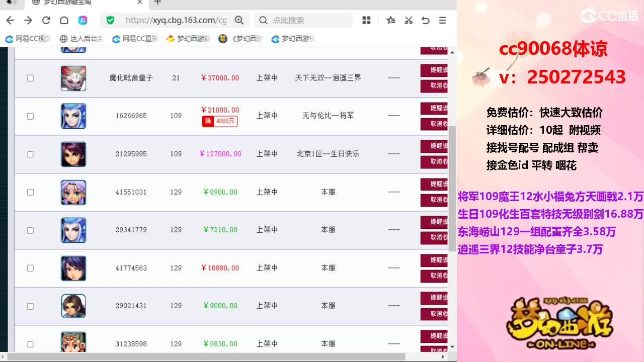Image resolution: width=644 pixels, height=362 pixels.
Task: Tick the checkbox for listing 31238598
Action: point(30,344)
